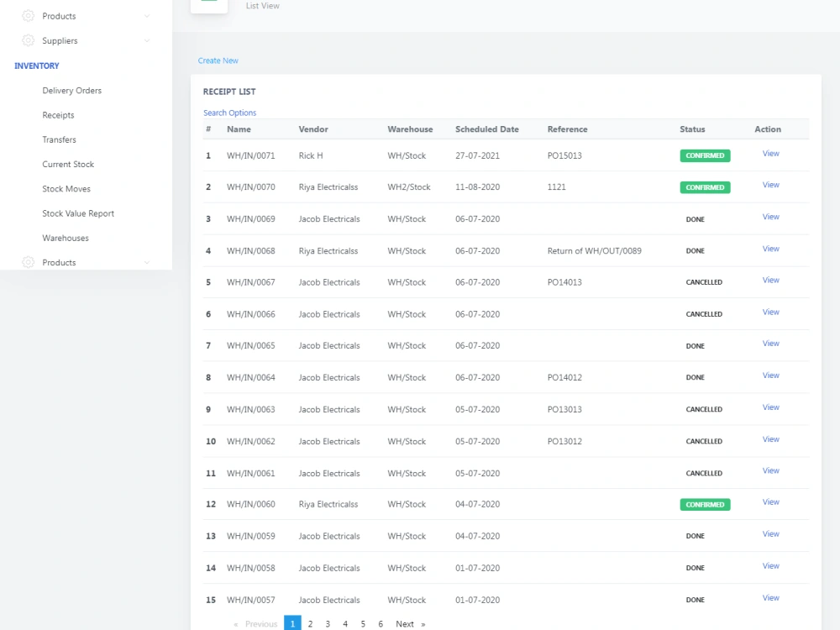
Task: View receipt WH/IN/0071
Action: (771, 153)
